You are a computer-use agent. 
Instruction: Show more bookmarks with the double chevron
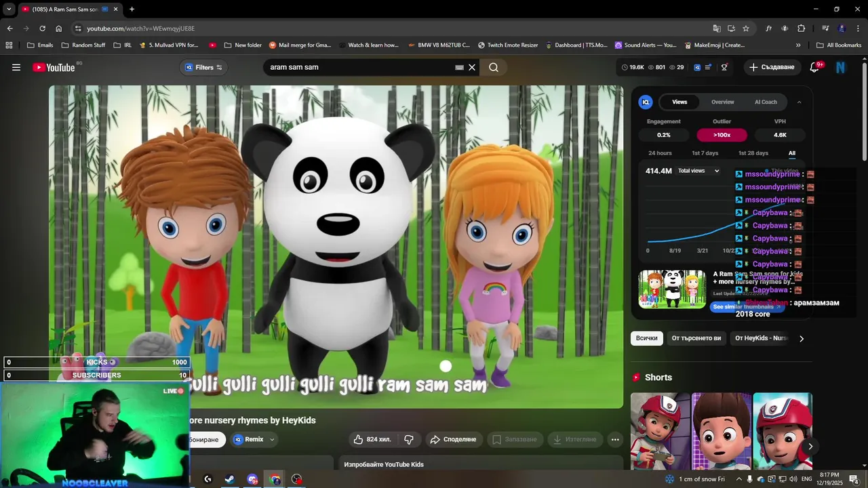coord(798,45)
